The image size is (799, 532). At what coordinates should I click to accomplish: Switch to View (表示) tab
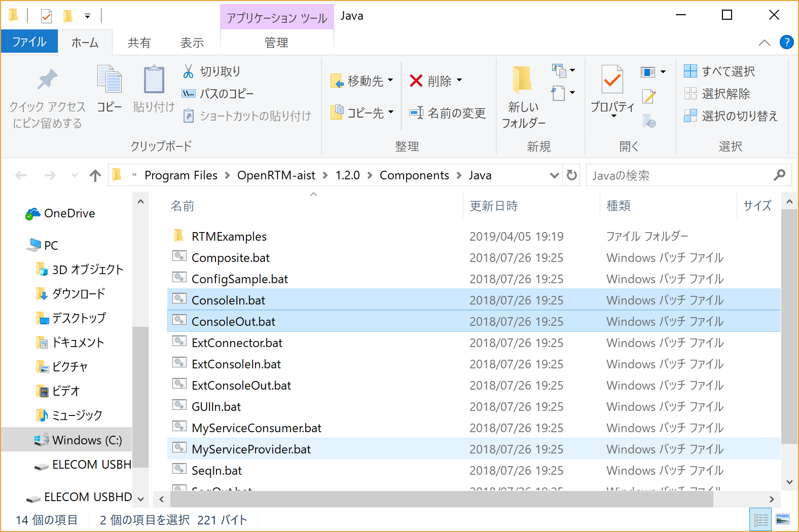(x=192, y=43)
